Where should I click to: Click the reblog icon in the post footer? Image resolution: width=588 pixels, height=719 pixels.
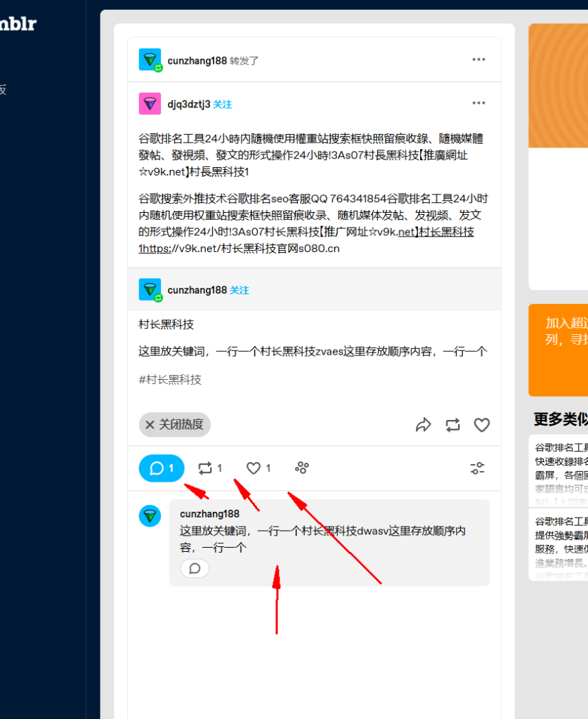click(452, 425)
